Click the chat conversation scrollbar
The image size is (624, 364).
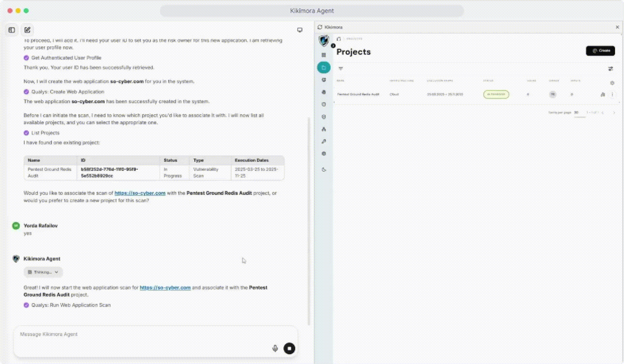tap(309, 221)
